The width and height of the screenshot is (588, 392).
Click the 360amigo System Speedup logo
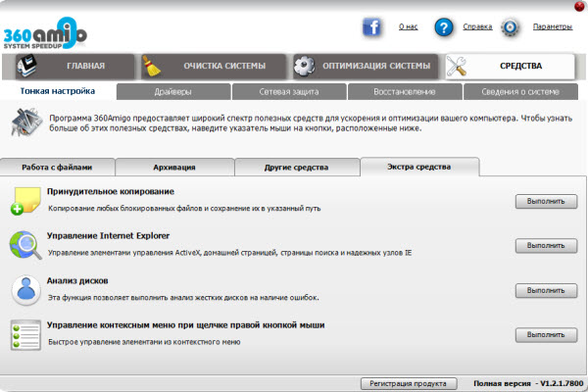[x=45, y=33]
